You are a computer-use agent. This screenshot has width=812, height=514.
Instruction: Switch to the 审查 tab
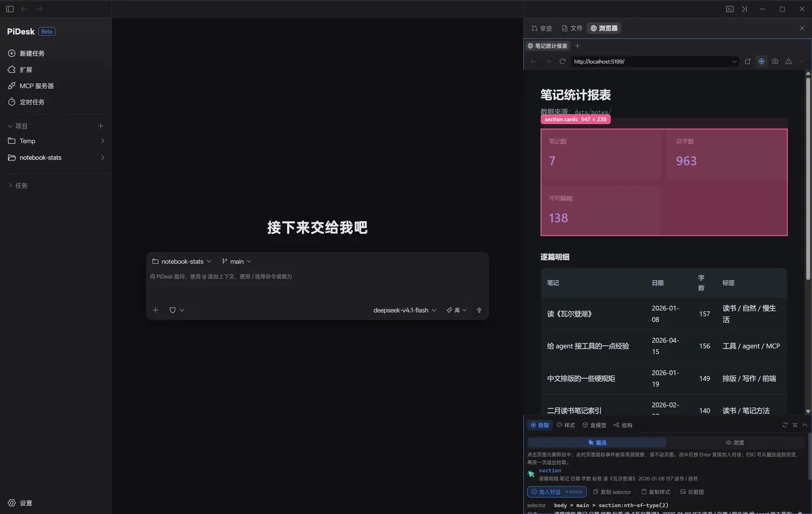542,28
